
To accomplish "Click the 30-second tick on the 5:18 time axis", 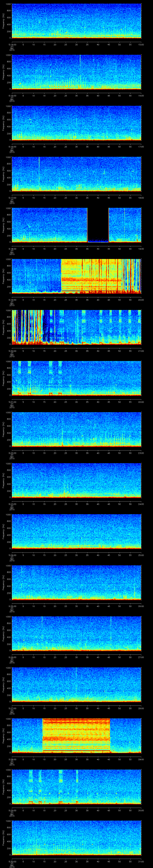I will pos(76,249).
